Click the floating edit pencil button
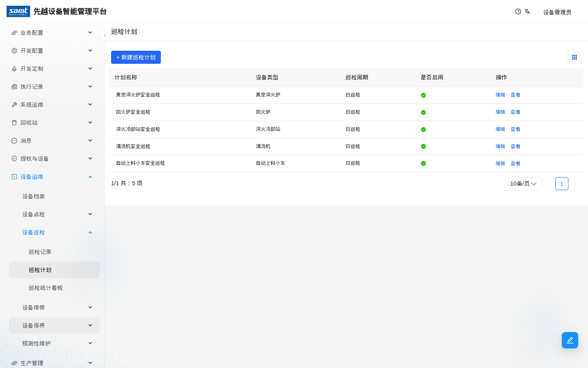 pyautogui.click(x=570, y=340)
